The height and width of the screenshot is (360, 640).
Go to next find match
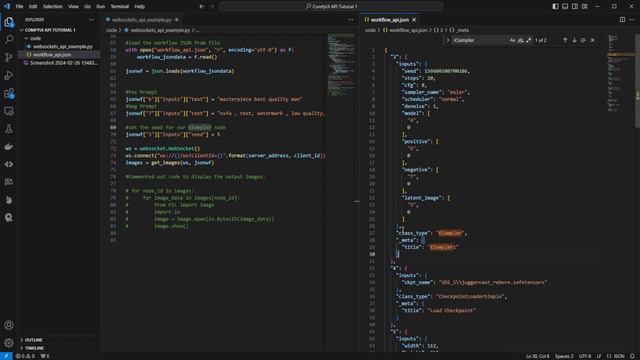tap(574, 40)
